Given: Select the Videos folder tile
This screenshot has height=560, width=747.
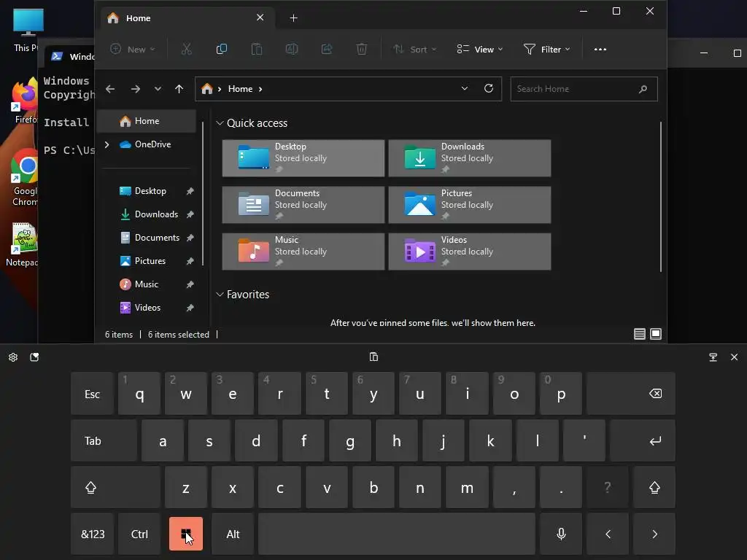Looking at the screenshot, I should [470, 252].
